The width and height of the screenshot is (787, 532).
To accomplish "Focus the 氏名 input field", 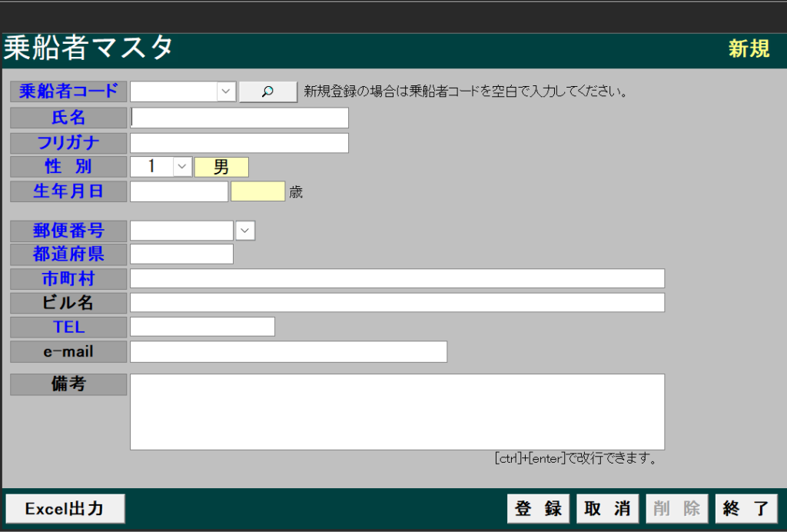I will [240, 118].
